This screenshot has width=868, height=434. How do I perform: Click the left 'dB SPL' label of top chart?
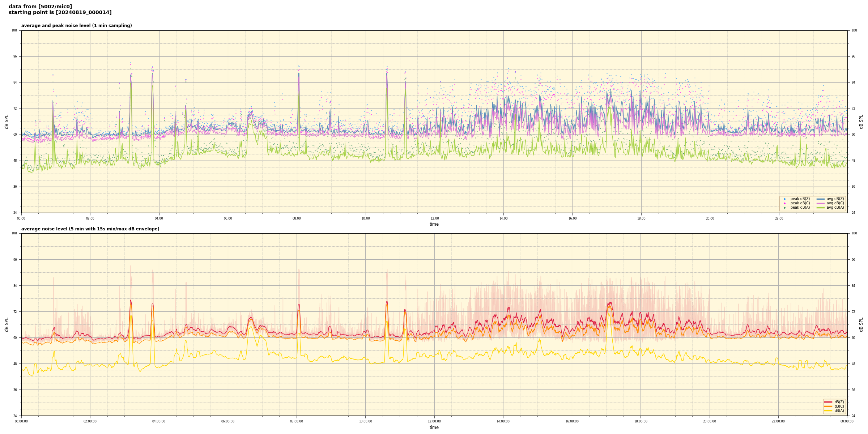(x=7, y=122)
